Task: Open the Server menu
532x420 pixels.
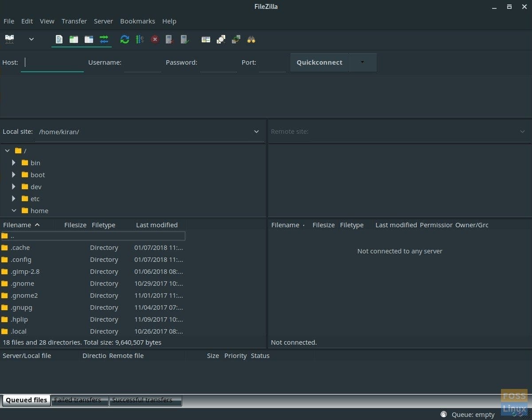Action: (103, 21)
